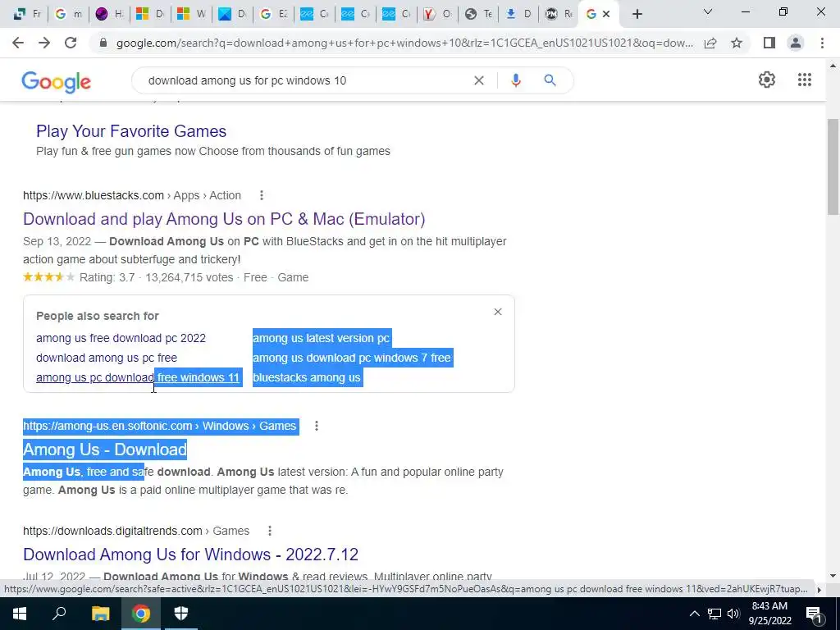
Task: Start voice search with the microphone
Action: click(516, 80)
